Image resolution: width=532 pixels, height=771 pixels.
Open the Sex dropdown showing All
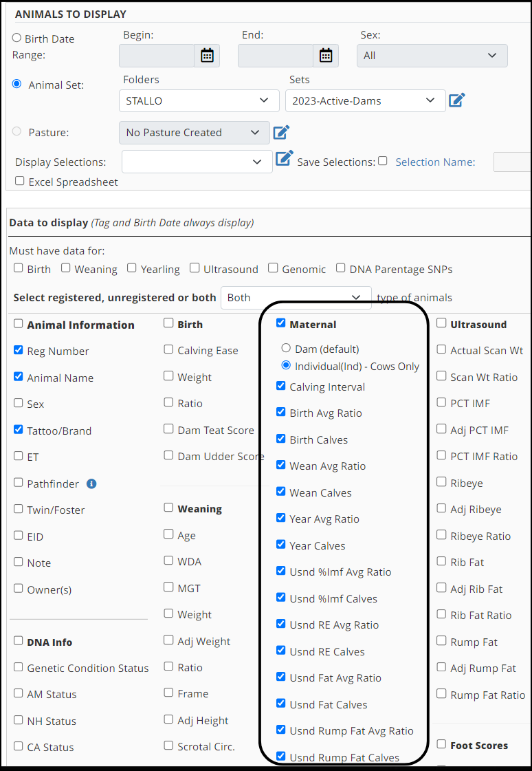(432, 56)
